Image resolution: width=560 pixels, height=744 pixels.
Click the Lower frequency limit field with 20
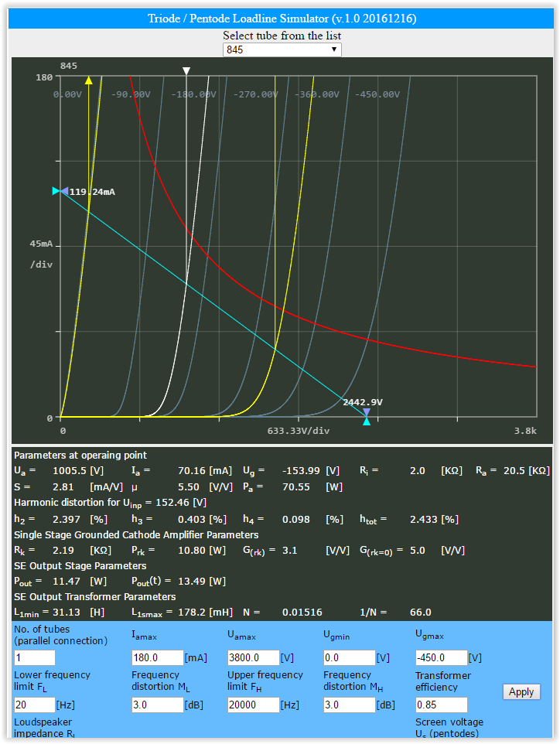click(35, 705)
